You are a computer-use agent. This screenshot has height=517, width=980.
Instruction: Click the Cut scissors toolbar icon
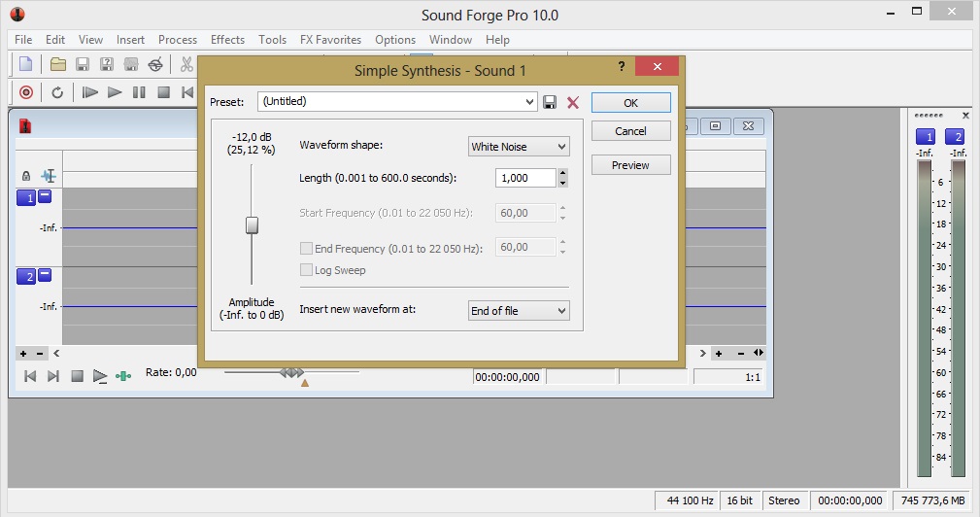pos(186,64)
